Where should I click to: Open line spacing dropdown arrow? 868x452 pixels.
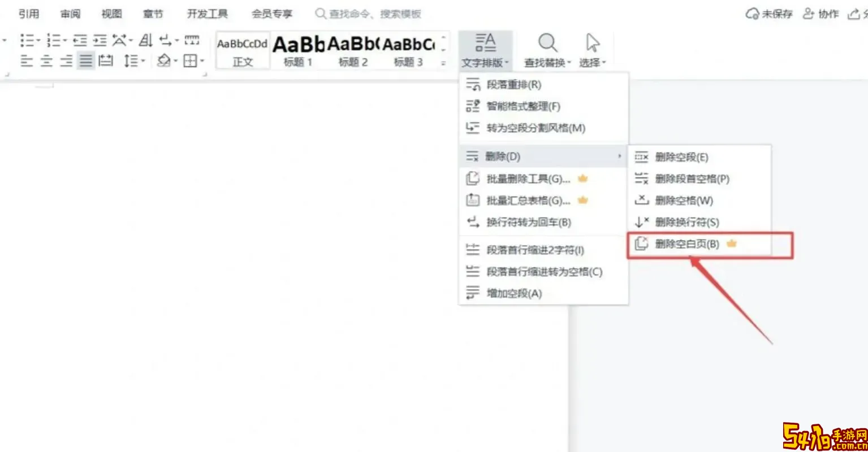(x=142, y=60)
